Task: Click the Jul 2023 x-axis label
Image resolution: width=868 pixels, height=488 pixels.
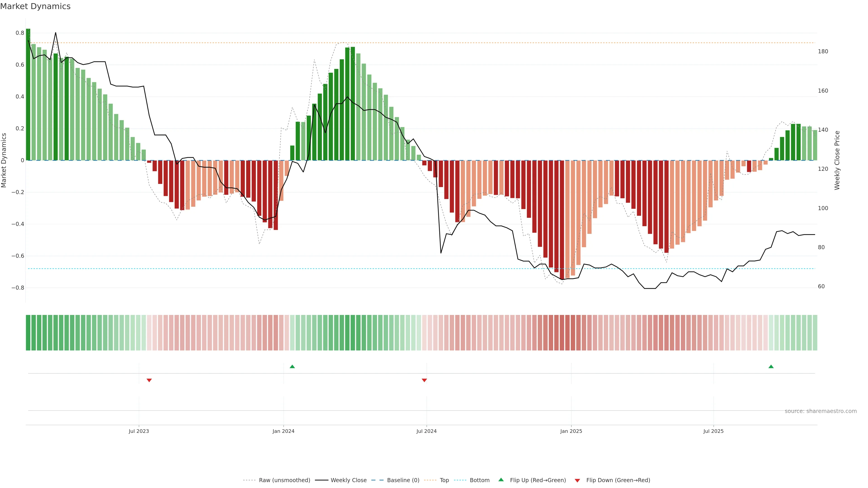Action: pyautogui.click(x=139, y=431)
